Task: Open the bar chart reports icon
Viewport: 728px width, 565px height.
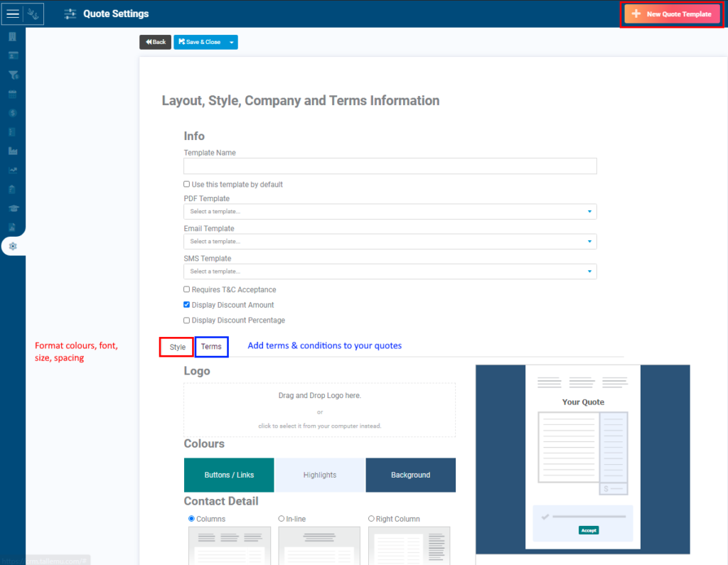Action: coord(12,151)
